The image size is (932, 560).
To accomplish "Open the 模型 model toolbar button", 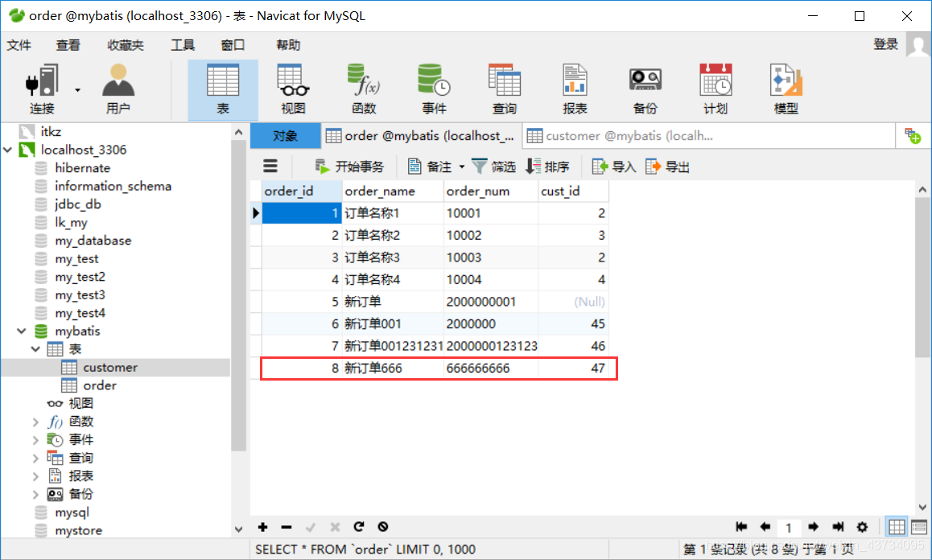I will tap(786, 89).
